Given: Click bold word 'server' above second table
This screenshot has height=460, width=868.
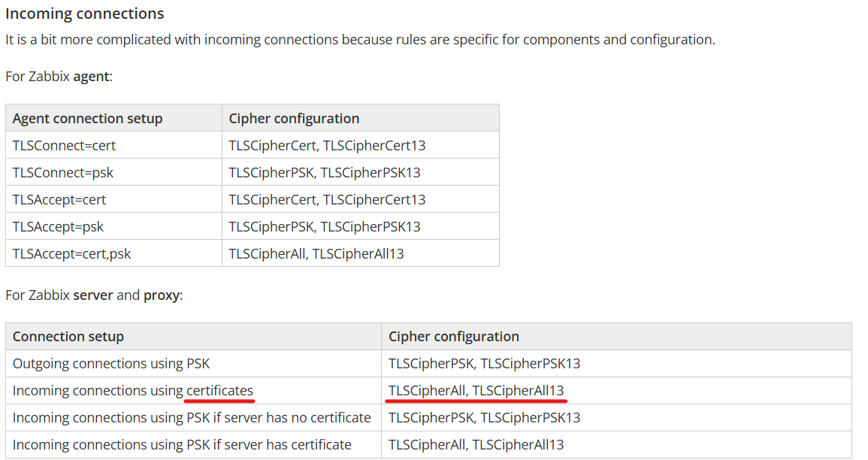Looking at the screenshot, I should (x=92, y=295).
